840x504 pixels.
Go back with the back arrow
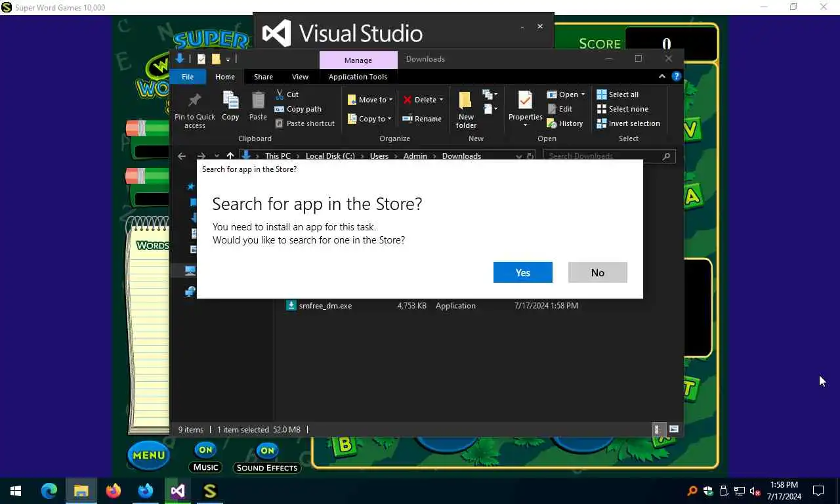click(x=182, y=156)
